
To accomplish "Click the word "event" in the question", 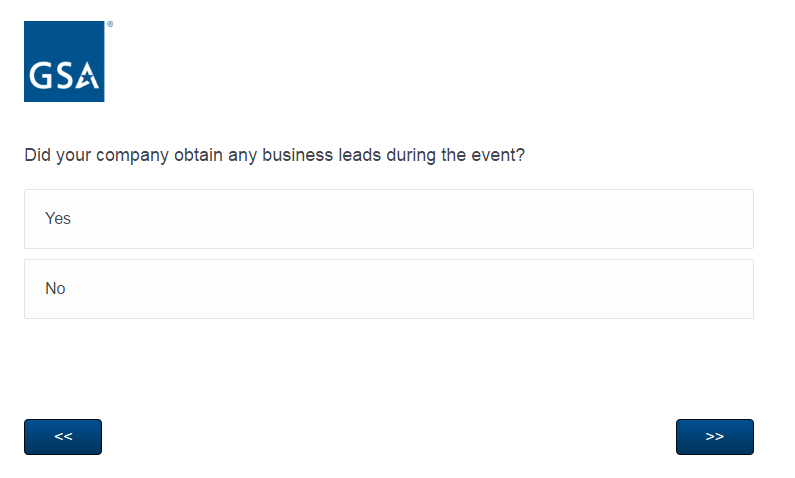I will [493, 156].
